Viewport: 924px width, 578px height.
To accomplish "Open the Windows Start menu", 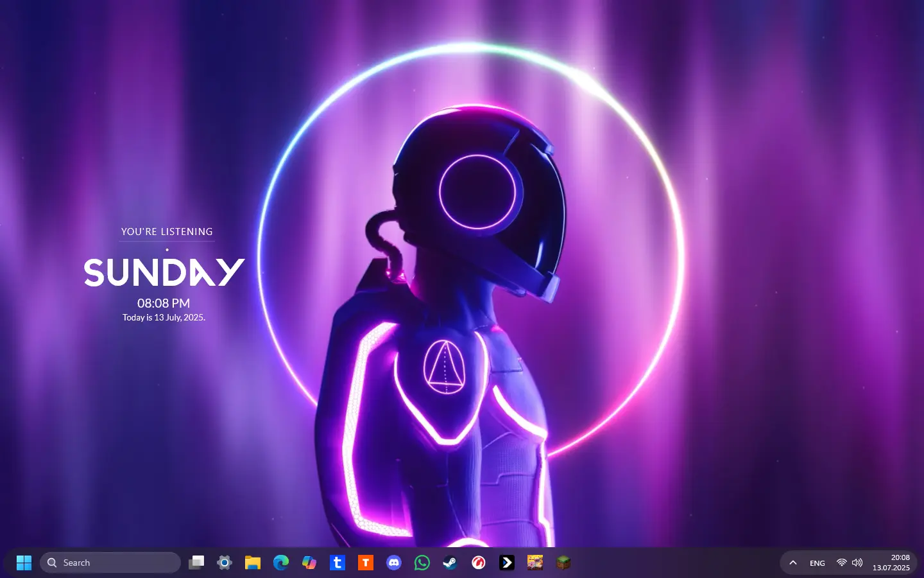I will tap(24, 563).
